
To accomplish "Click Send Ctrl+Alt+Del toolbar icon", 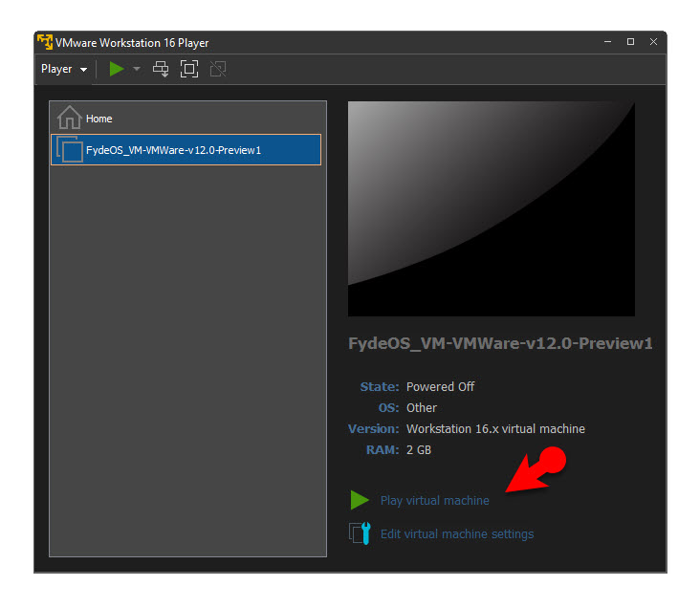I will (x=161, y=69).
